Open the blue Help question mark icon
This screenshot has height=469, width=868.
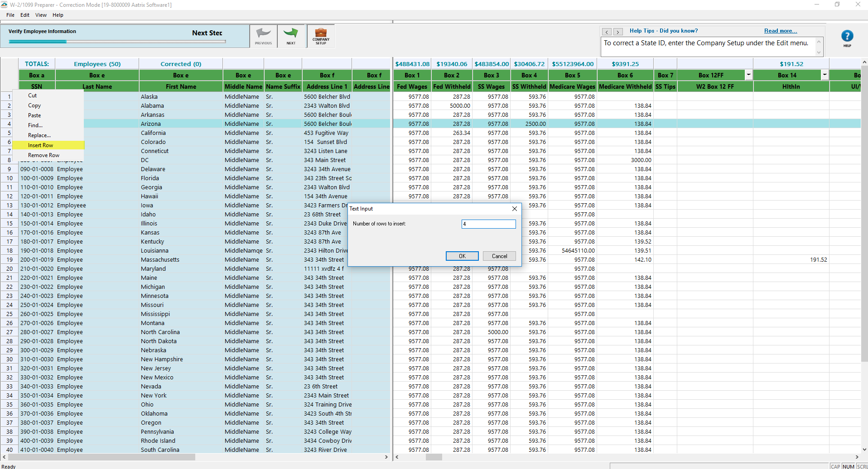847,37
